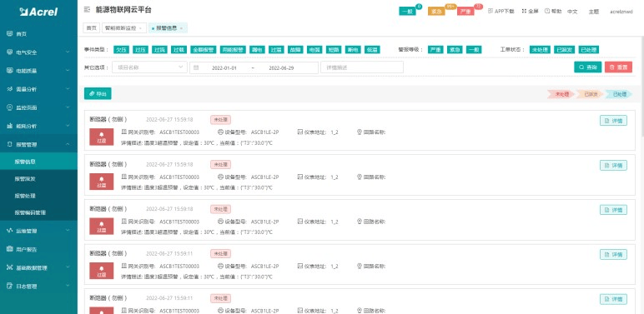This screenshot has width=644, height=314.
Task: Collapse sidebar with the hamburger menu icon
Action: click(87, 10)
